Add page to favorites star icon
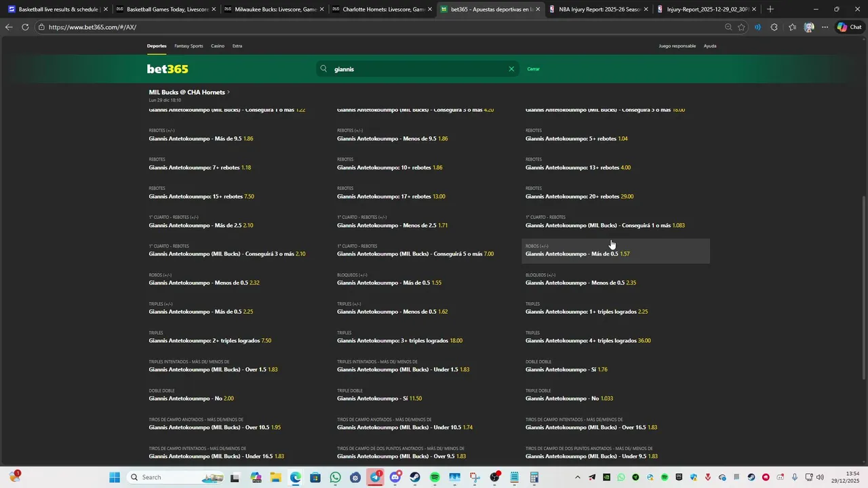The height and width of the screenshot is (488, 868). [741, 27]
